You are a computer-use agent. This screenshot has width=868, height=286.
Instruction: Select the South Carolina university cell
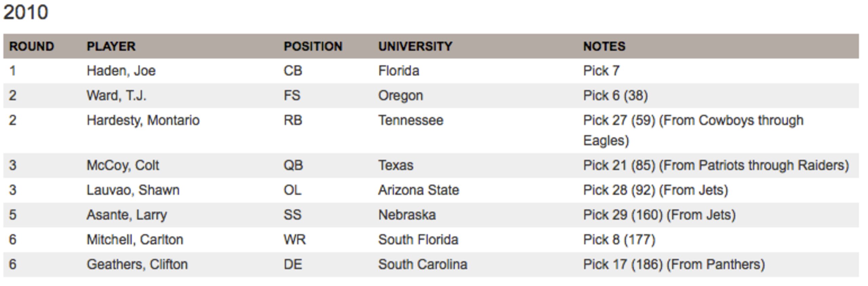coord(422,265)
